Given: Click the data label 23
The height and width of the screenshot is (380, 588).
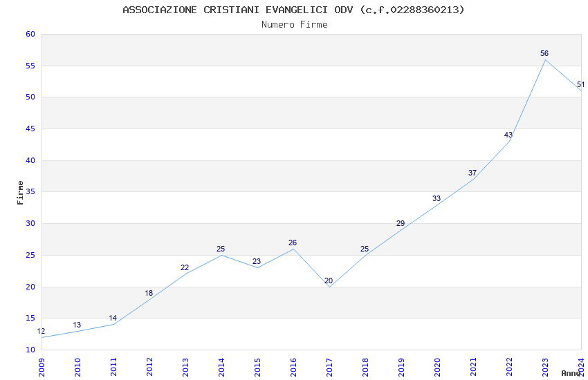Looking at the screenshot, I should (x=257, y=261).
